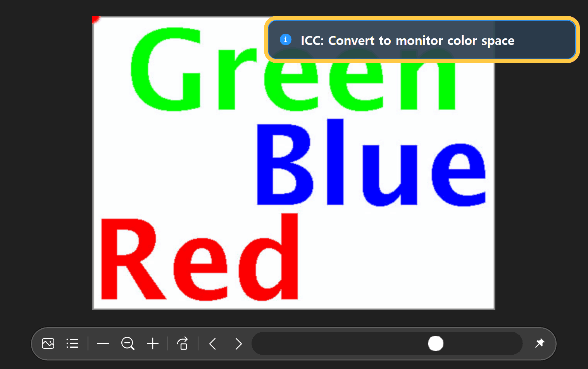Pin the toolbar with pin icon
The image size is (588, 369).
point(540,343)
